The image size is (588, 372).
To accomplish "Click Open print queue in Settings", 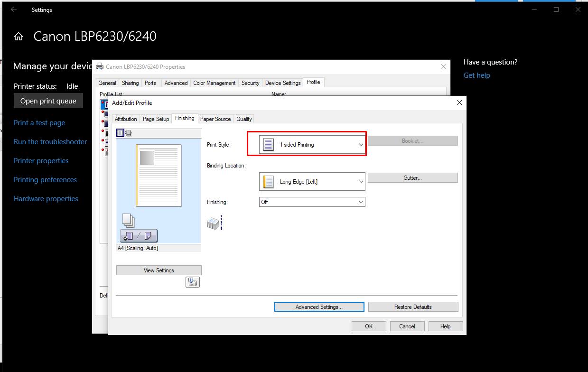I will (x=48, y=101).
